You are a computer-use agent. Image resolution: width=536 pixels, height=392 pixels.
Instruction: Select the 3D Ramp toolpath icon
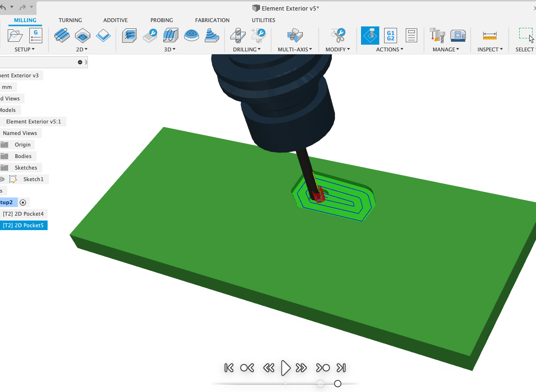point(212,36)
